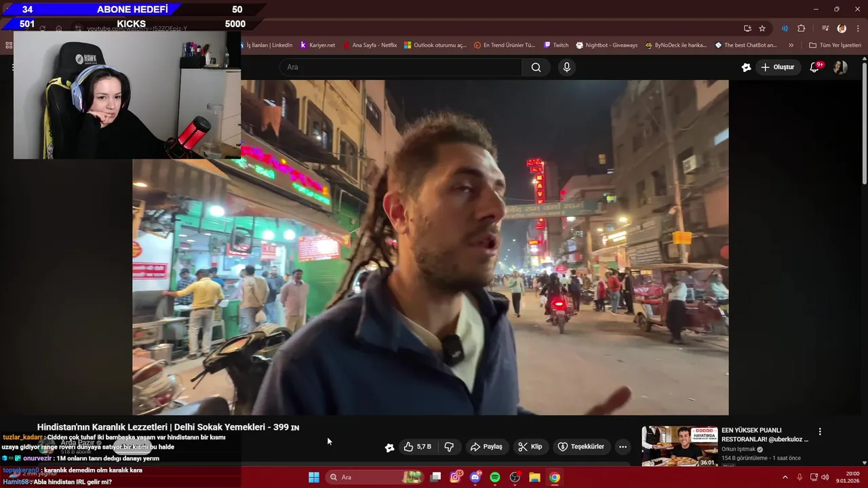
Task: Open Task View in taskbar
Action: tap(435, 477)
